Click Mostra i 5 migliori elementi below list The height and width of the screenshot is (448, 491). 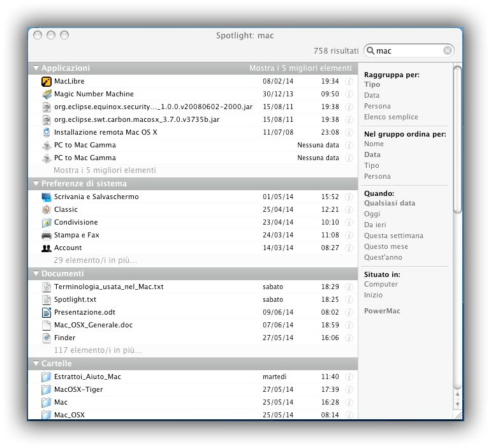point(105,170)
